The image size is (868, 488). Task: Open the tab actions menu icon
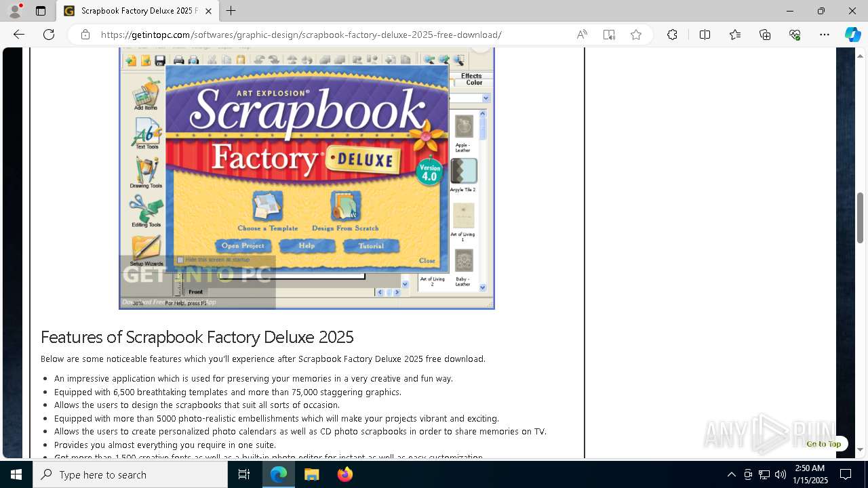(41, 11)
